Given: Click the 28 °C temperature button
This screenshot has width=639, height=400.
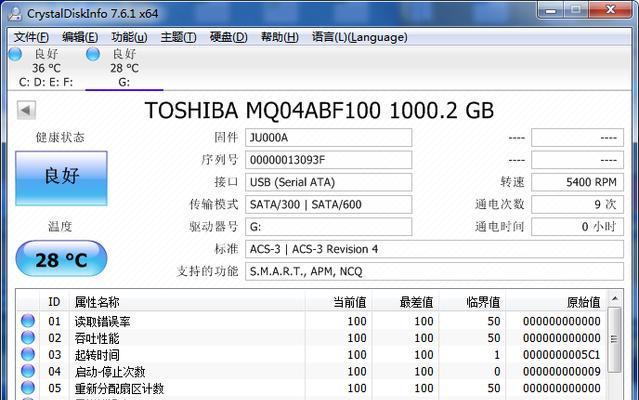Looking at the screenshot, I should [61, 259].
